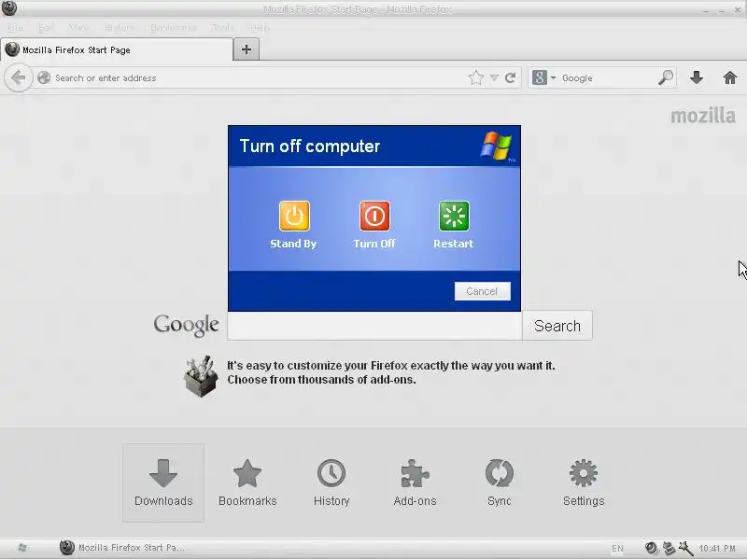This screenshot has width=747, height=560.
Task: Open the downloads arrow in the toolbar
Action: pos(697,77)
